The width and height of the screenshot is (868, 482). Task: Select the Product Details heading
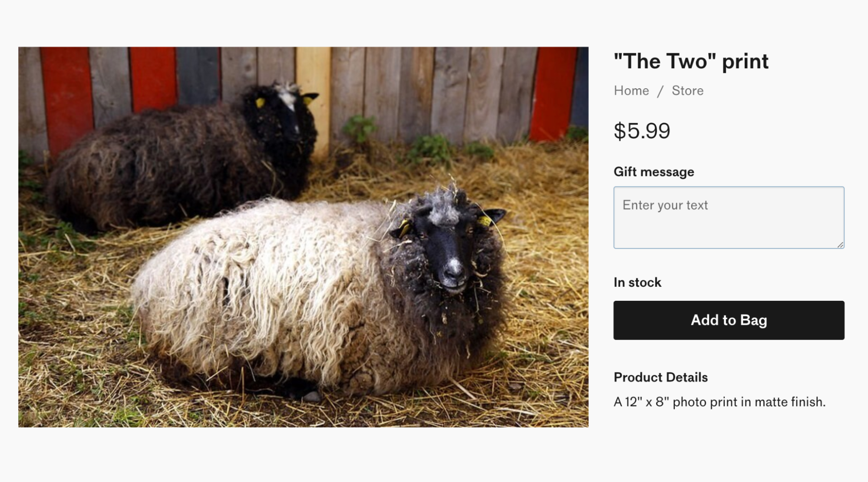(x=660, y=377)
